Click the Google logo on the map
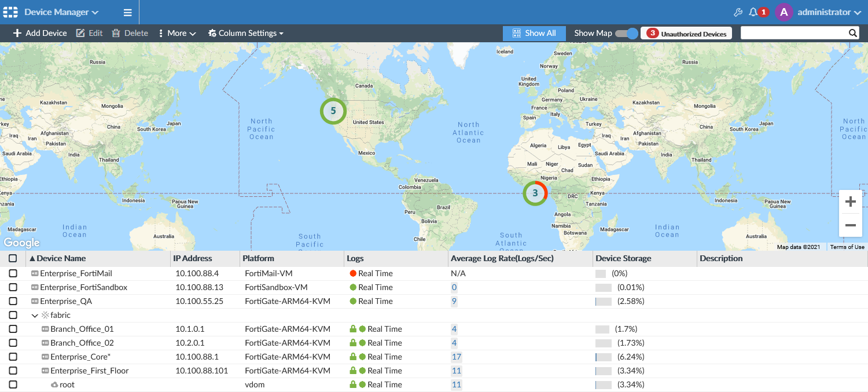 point(21,243)
